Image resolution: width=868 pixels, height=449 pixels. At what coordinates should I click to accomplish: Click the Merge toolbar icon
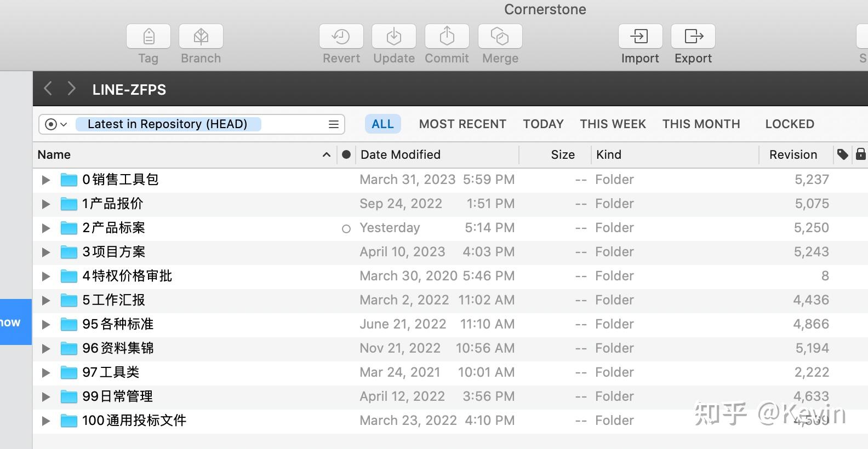(500, 37)
